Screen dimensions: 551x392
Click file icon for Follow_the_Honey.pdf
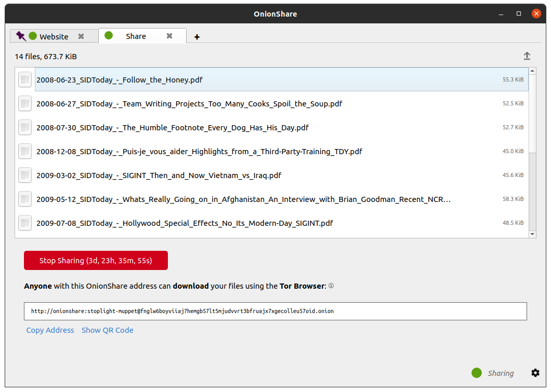[25, 79]
